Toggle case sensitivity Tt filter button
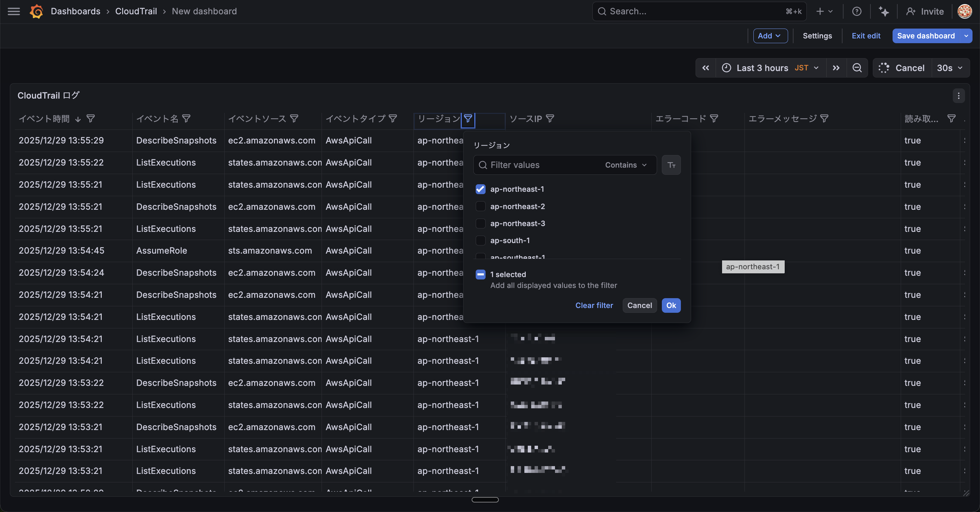980x512 pixels. [671, 165]
